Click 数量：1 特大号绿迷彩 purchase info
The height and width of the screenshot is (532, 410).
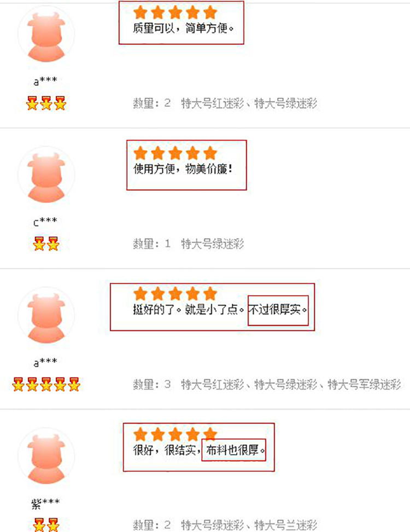pyautogui.click(x=189, y=244)
